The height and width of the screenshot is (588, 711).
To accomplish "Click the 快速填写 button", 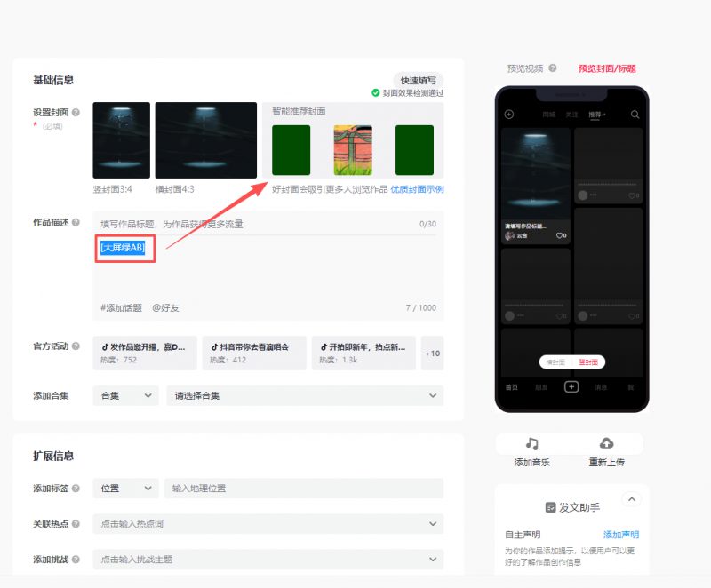I will click(418, 80).
